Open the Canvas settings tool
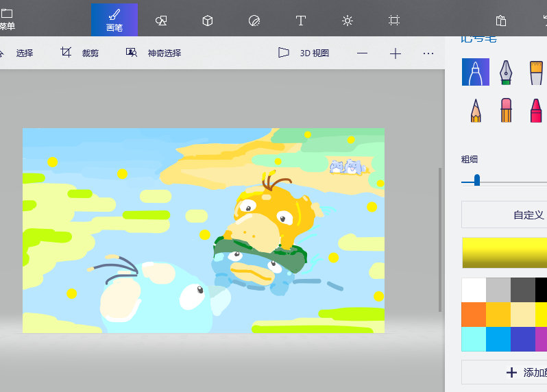 [x=394, y=21]
